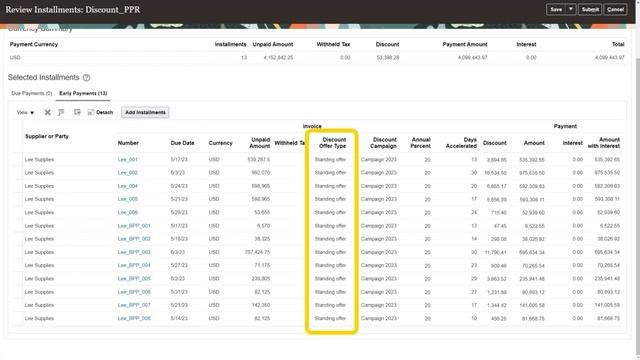
Task: Click Lee Supplies in Lee_BPP_003 row
Action: coord(39,252)
